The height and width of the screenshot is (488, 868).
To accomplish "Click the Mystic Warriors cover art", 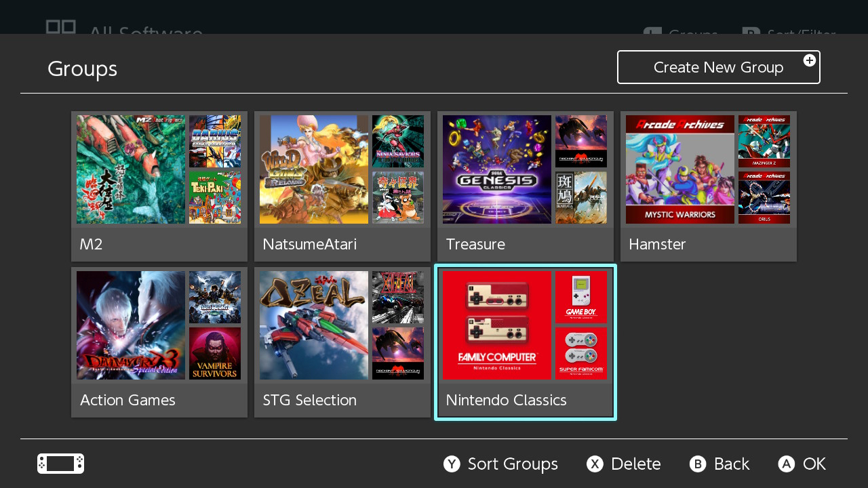I will click(680, 169).
